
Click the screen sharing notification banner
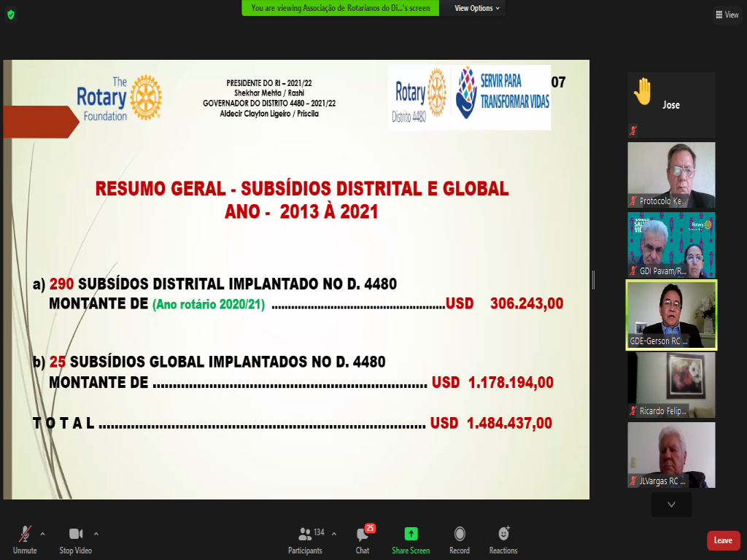pos(340,8)
